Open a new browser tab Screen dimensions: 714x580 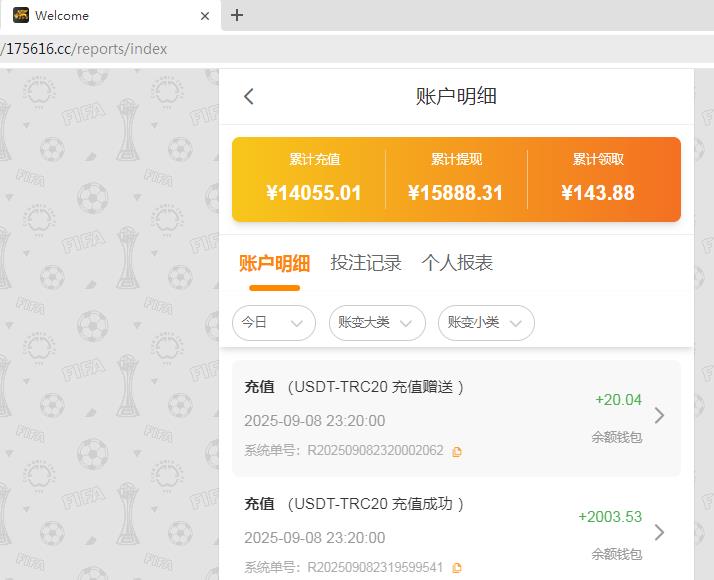[237, 15]
